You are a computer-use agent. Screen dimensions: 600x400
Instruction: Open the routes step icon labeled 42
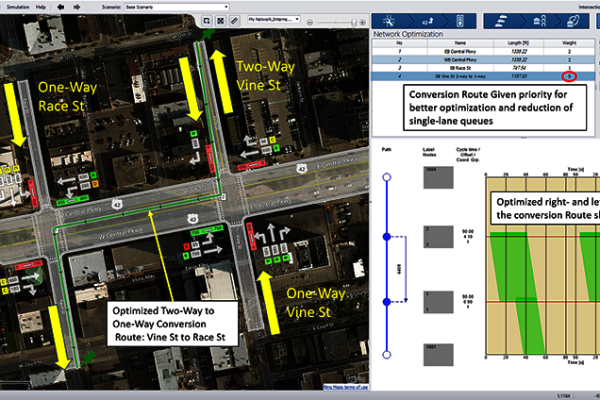[427, 21]
